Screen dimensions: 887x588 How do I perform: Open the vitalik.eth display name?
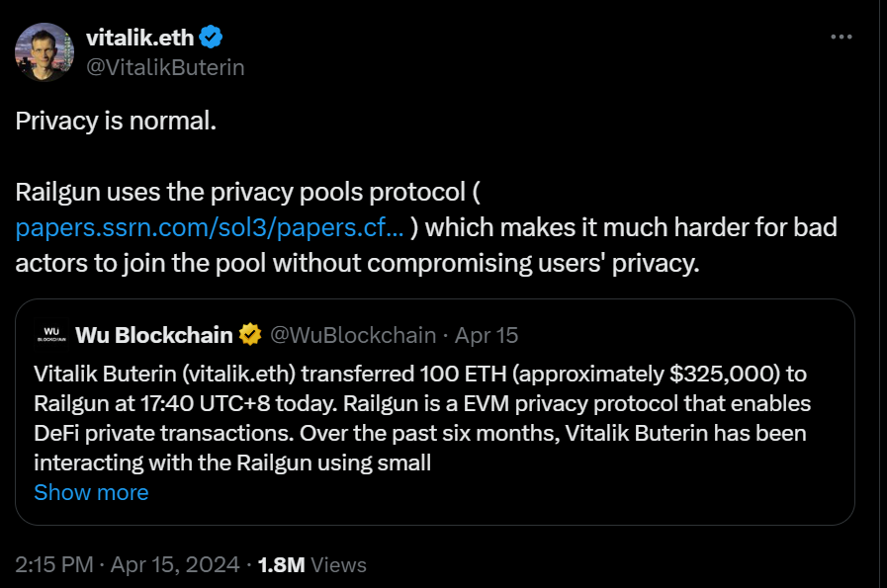tap(139, 38)
